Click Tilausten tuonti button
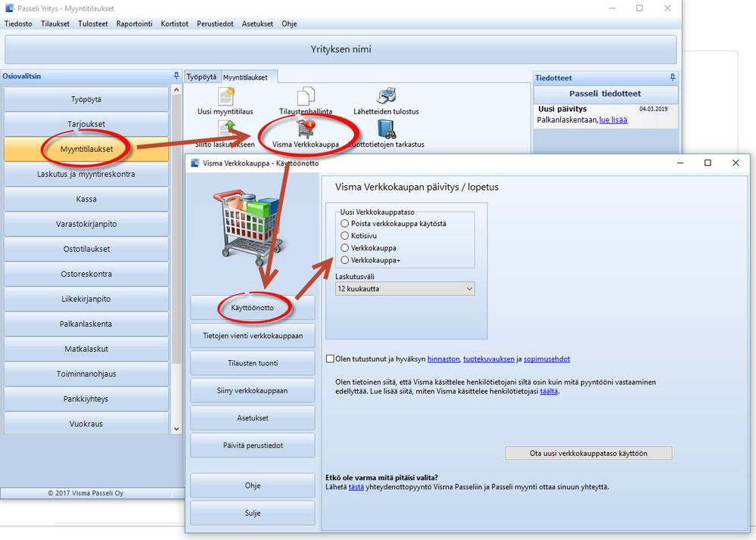 [x=253, y=363]
